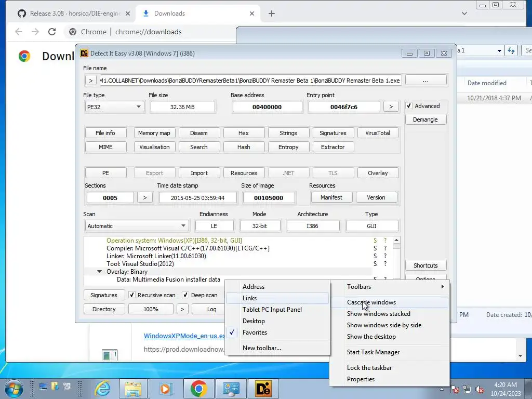Open taskbar Properties menu item
This screenshot has width=532, height=399.
[x=389, y=379]
